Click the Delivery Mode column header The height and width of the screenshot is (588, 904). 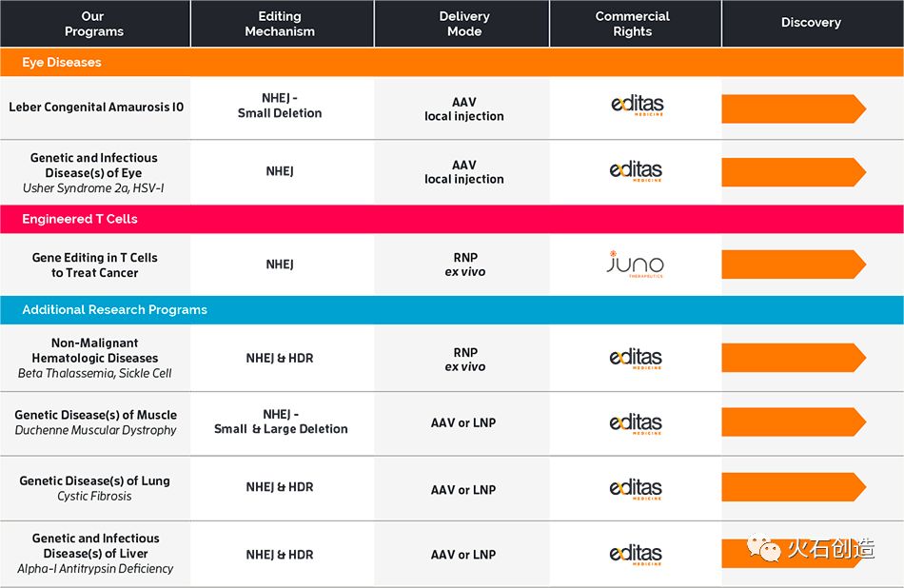pyautogui.click(x=464, y=24)
